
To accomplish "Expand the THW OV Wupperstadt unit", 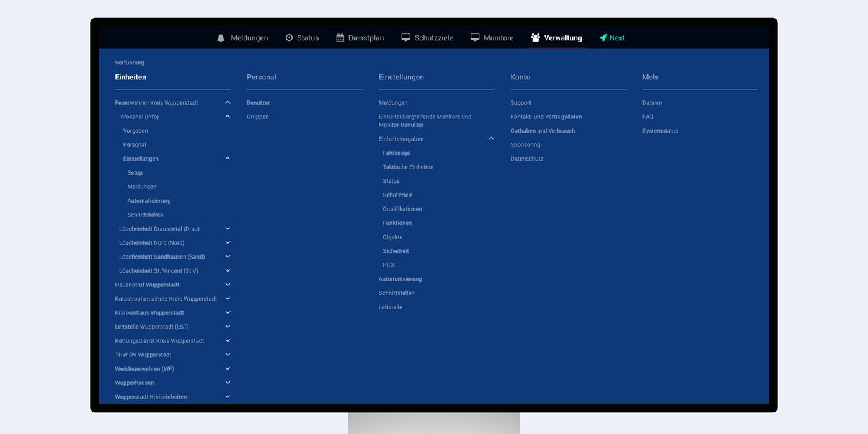I will click(x=228, y=355).
